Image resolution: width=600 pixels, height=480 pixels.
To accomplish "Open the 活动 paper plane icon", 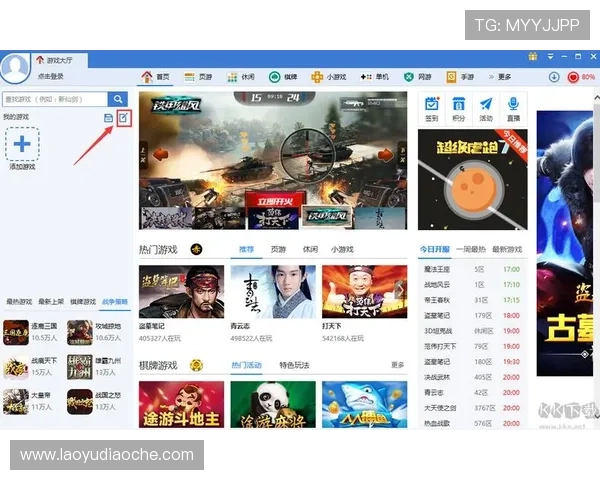I will coord(486,108).
